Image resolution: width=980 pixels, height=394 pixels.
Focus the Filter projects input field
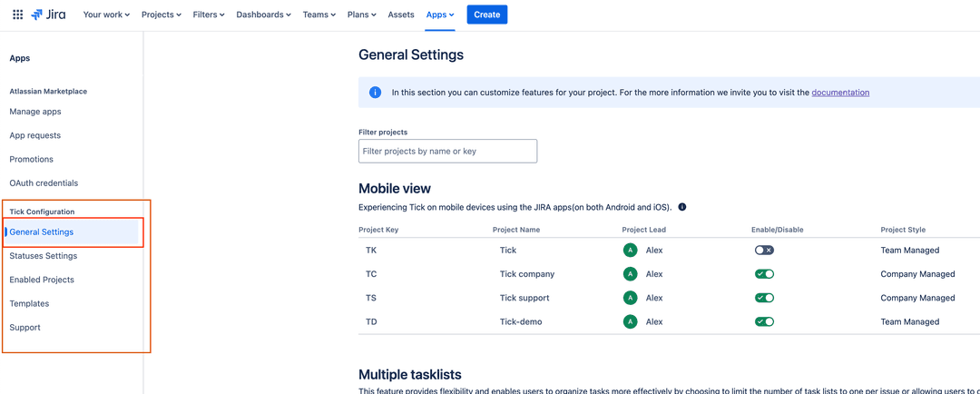tap(447, 152)
